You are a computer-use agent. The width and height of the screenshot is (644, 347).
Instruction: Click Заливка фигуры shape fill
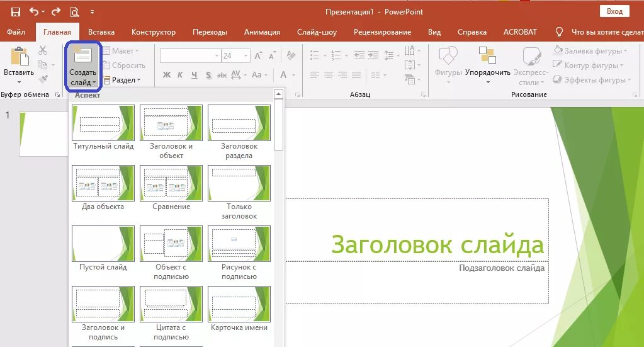point(590,51)
